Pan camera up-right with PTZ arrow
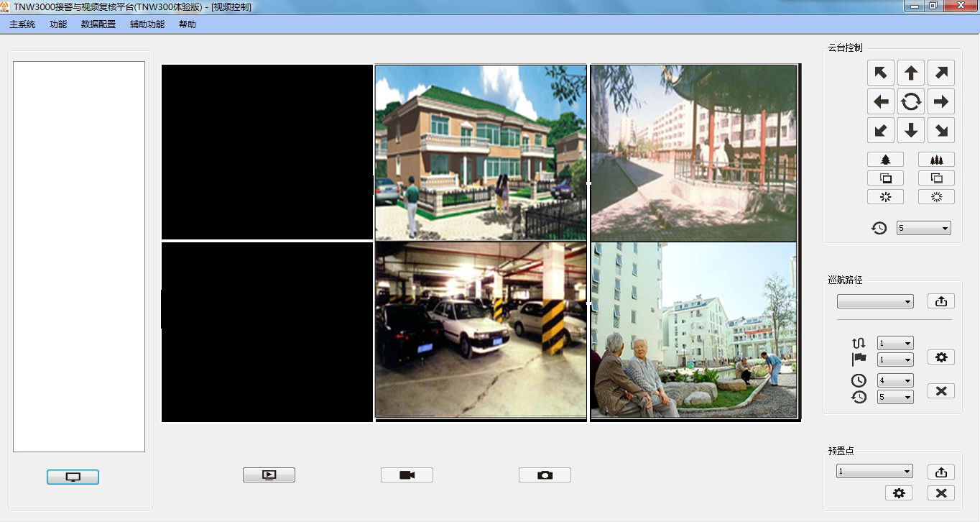Image resolution: width=980 pixels, height=522 pixels. (941, 73)
